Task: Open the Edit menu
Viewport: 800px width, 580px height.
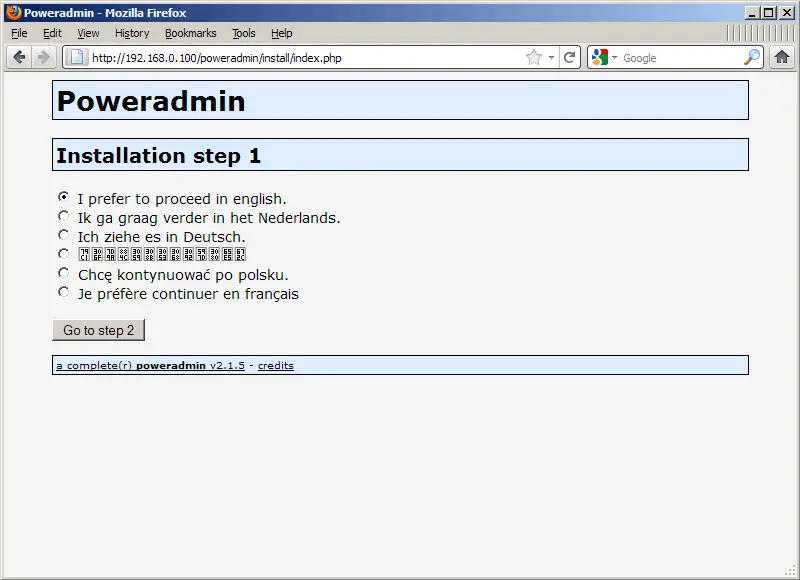Action: pos(52,33)
